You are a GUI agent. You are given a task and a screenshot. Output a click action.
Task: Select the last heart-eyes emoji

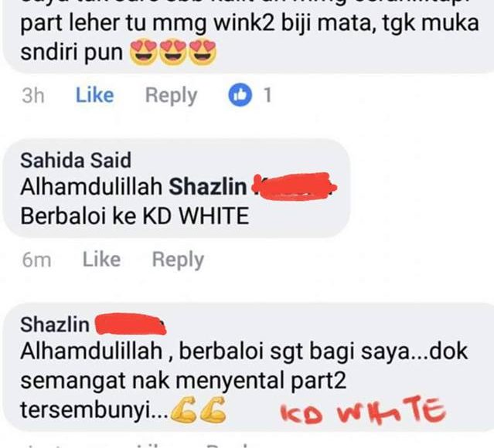203,52
